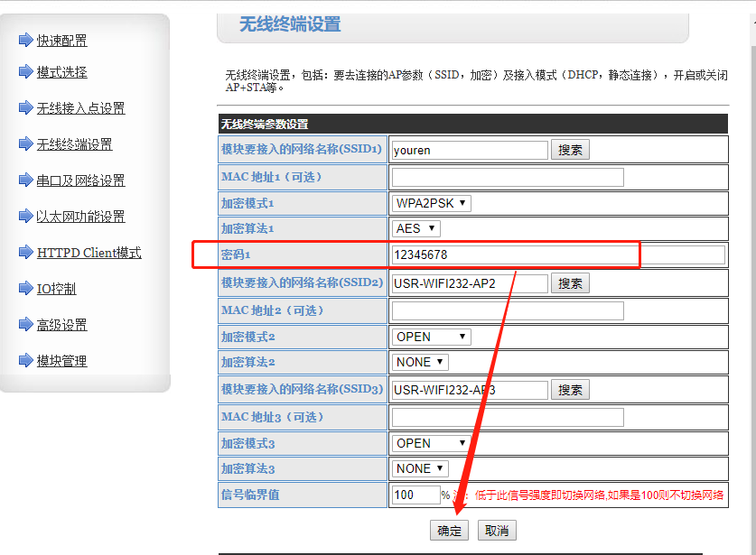This screenshot has width=756, height=555.
Task: Click arrow icon beside HTTPD Client模式
Action: click(x=25, y=252)
